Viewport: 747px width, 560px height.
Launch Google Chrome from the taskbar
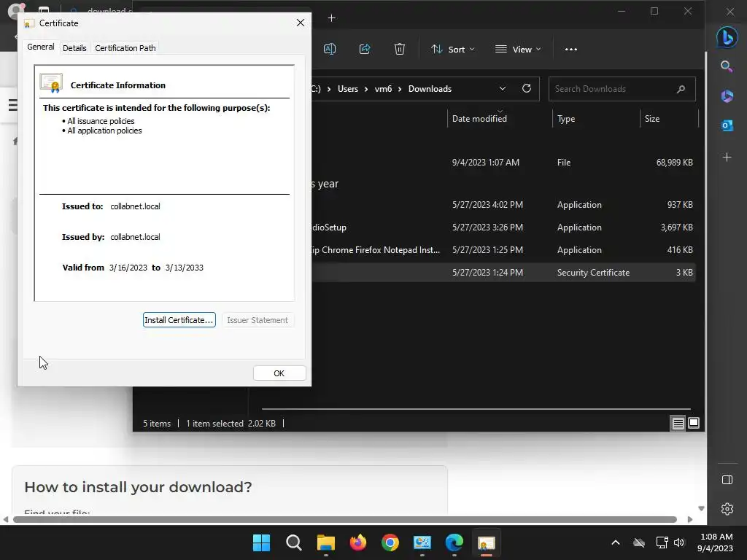tap(390, 542)
